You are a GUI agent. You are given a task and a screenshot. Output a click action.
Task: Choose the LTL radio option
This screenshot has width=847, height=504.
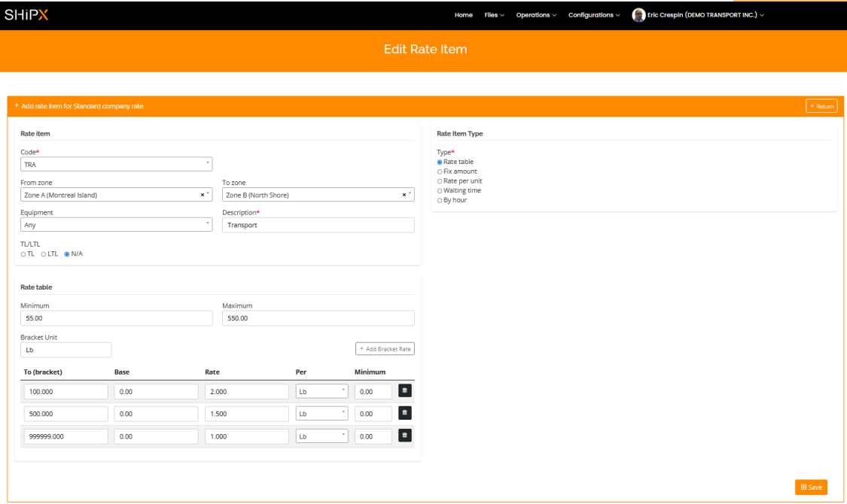(44, 254)
